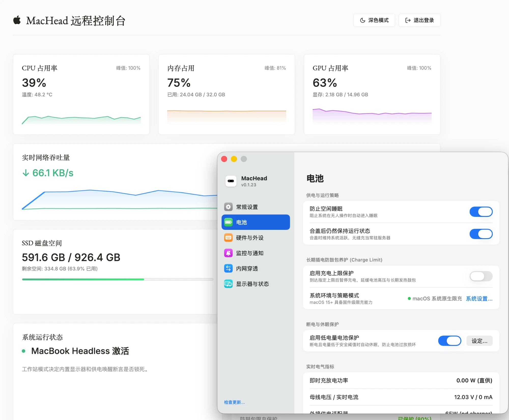Open the 系统设置... link

479,299
